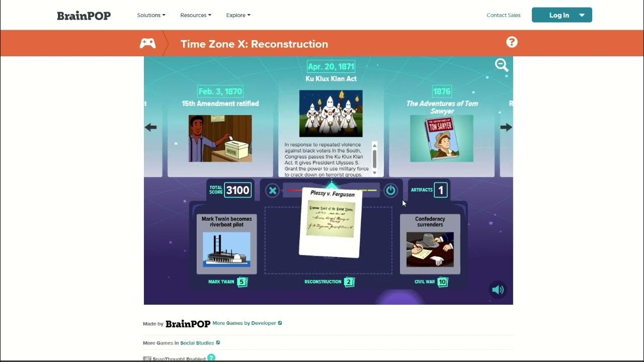Click the 15th Amendment ratified title text
644x362 pixels.
[220, 104]
